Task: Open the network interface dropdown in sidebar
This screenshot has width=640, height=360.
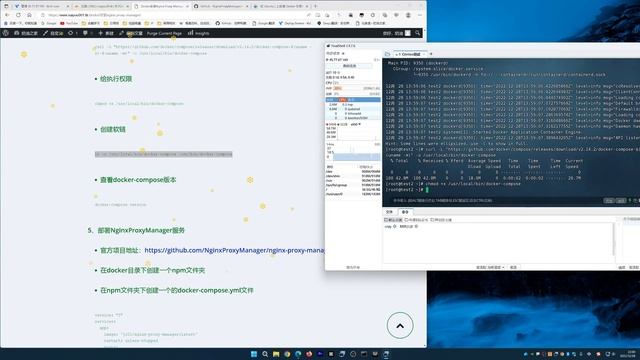Action: (356, 124)
